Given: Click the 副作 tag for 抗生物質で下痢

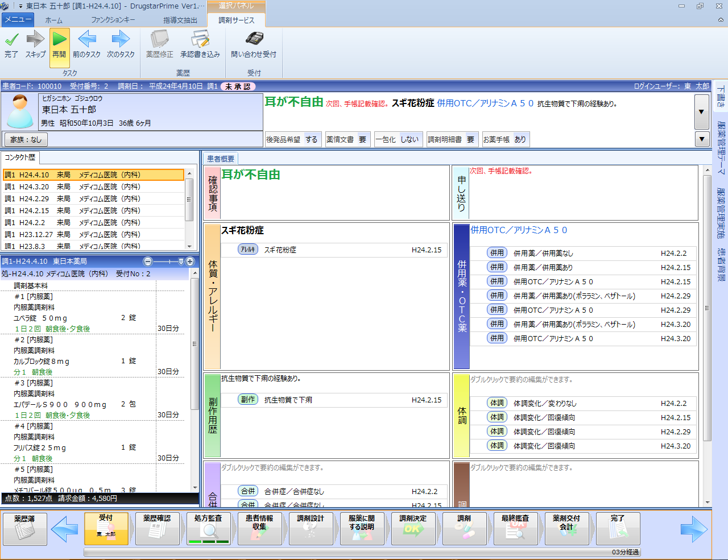Looking at the screenshot, I should (248, 399).
